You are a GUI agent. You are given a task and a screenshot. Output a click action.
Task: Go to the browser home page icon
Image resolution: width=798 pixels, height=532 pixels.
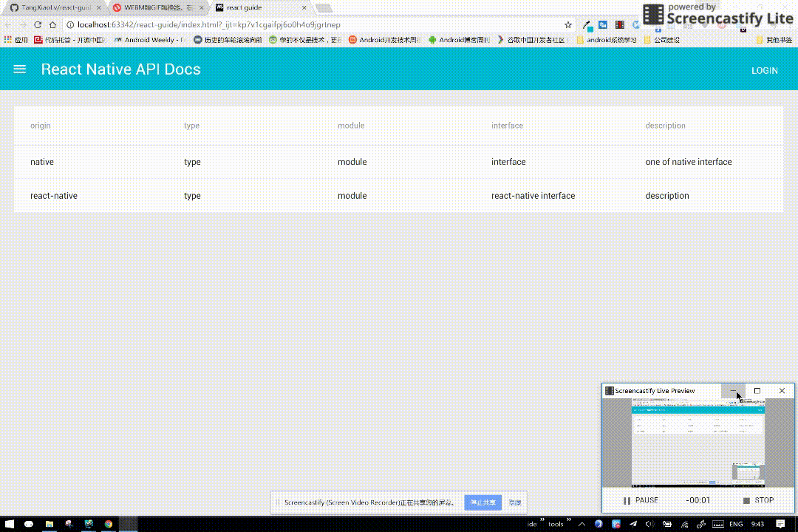(x=52, y=24)
